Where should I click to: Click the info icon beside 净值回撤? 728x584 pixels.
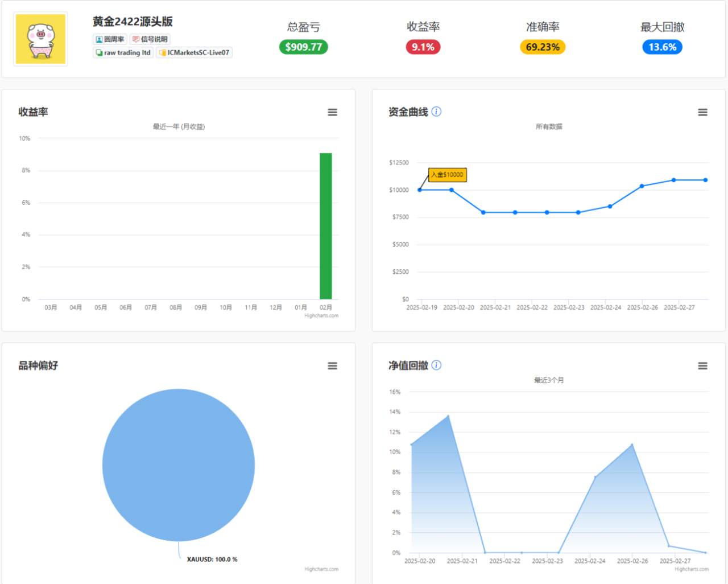coord(436,365)
